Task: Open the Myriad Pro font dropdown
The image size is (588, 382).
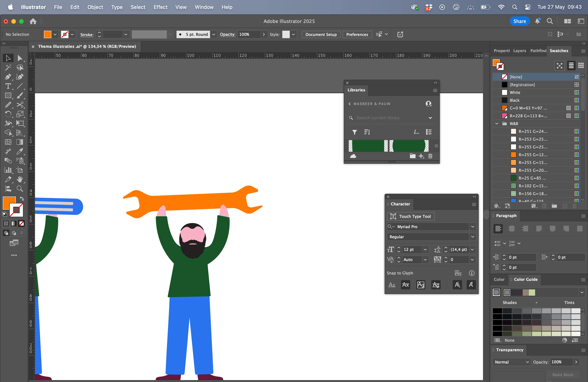Action: pos(472,227)
